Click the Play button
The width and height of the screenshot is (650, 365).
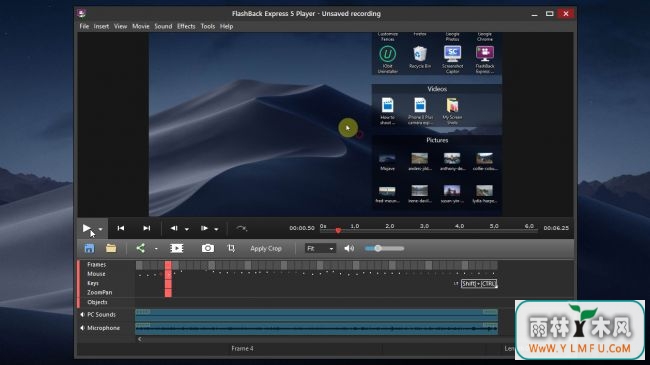[x=86, y=228]
